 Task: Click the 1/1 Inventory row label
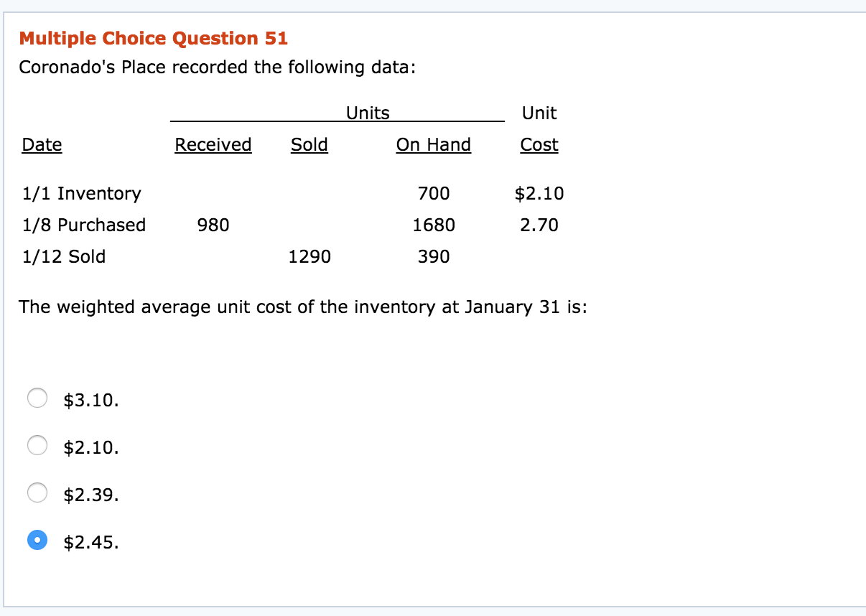[x=81, y=193]
